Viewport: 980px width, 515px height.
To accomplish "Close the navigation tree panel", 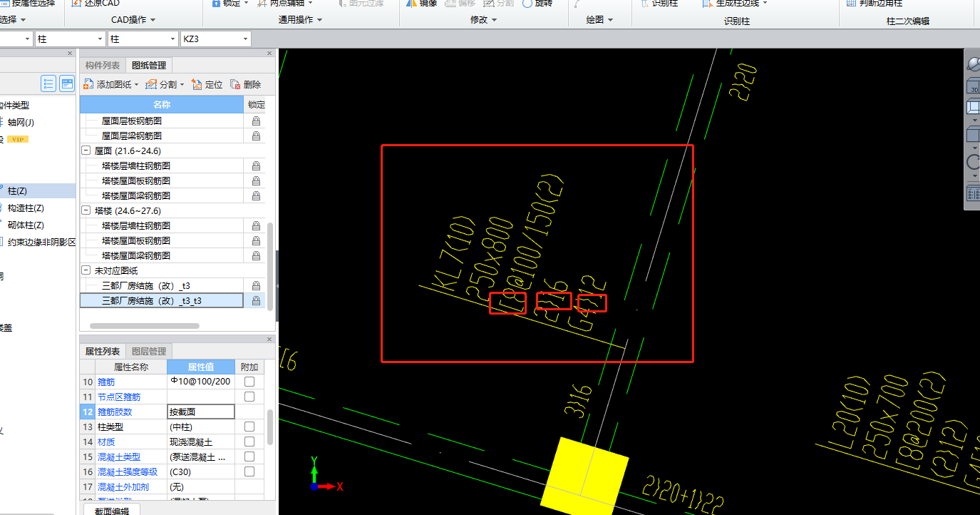I will 70,53.
